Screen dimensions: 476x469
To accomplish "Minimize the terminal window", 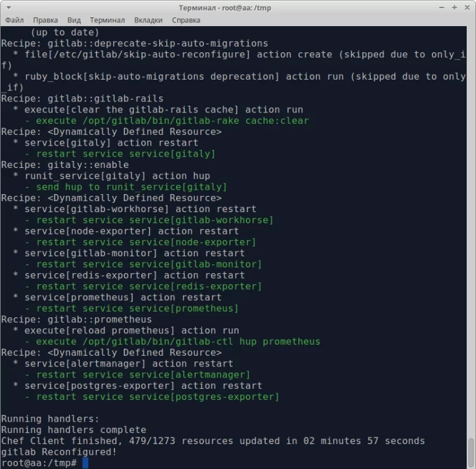I will (x=442, y=7).
